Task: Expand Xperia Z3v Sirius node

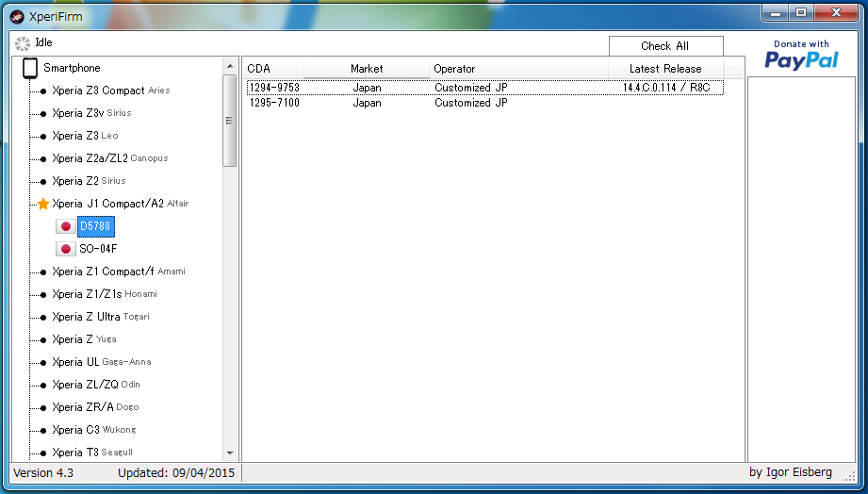Action: coord(43,113)
